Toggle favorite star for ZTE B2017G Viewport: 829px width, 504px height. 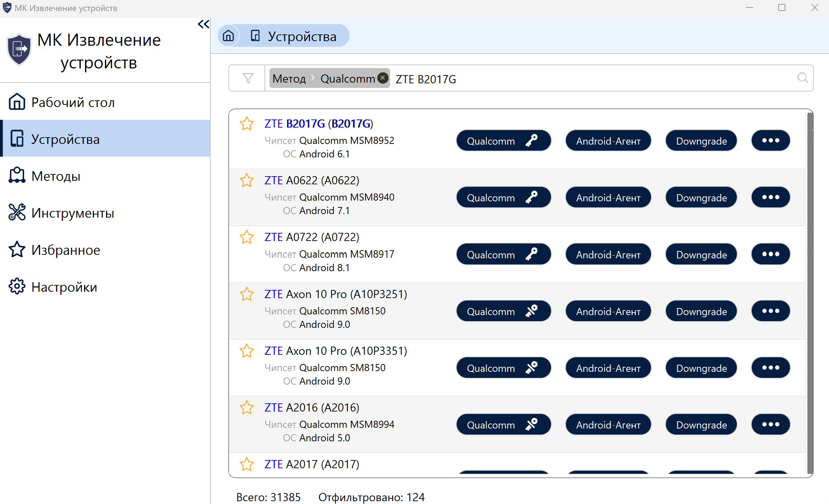[x=247, y=124]
